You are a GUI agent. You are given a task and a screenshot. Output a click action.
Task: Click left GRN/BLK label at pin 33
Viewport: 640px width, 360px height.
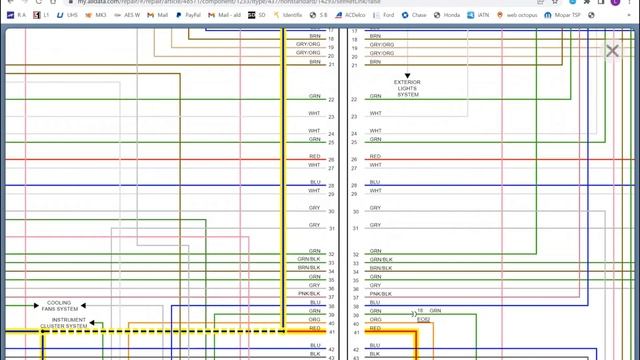click(309, 259)
